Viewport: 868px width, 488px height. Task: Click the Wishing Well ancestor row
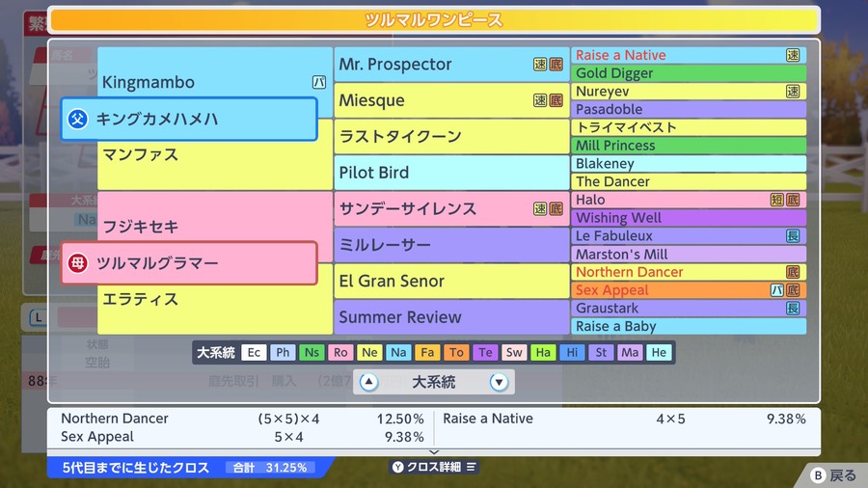pos(688,217)
